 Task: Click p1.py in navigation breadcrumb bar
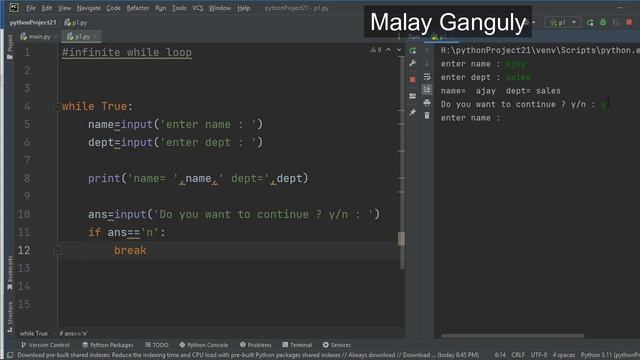tap(76, 22)
